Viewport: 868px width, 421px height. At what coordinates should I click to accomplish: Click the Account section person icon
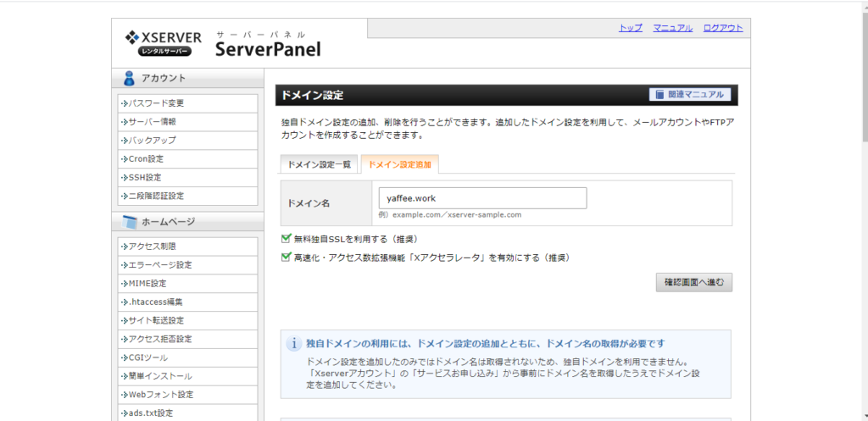pyautogui.click(x=129, y=78)
